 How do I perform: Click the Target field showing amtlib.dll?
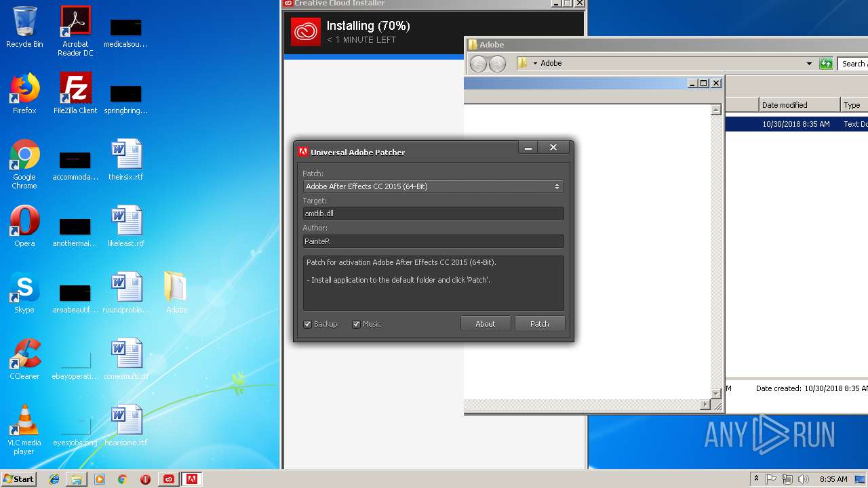[433, 213]
